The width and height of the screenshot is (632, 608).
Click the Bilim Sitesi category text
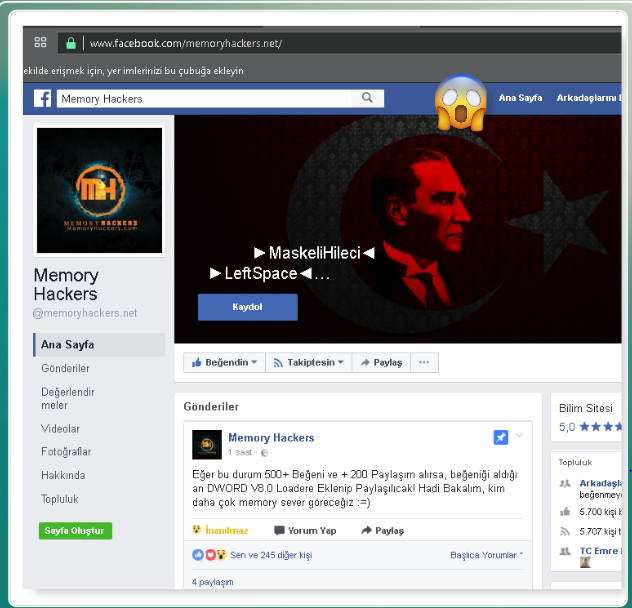(586, 408)
